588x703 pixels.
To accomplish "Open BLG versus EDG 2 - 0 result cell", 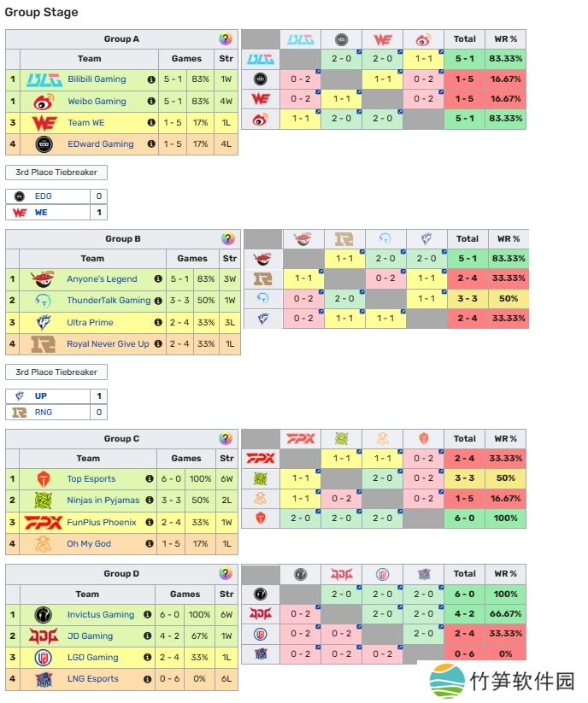I will 341,59.
